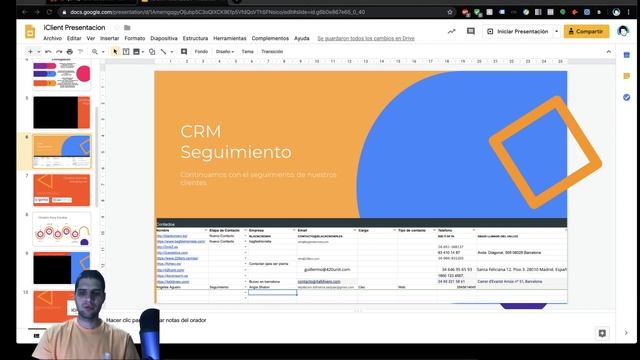Insert an image from toolbar

click(137, 51)
